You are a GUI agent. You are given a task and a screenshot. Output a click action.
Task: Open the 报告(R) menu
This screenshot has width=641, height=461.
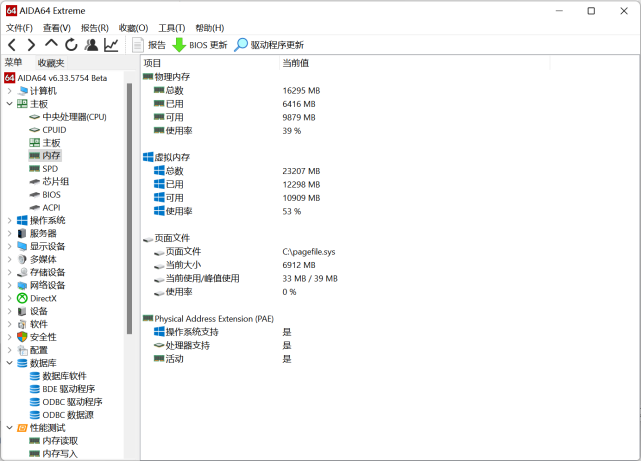(x=95, y=28)
